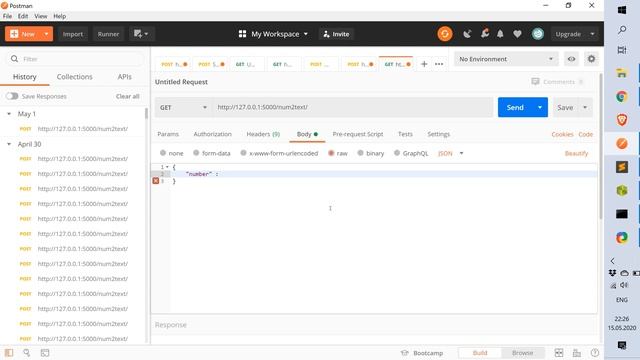
Task: Select x-www-form-urlencoded body type
Action: pos(243,153)
